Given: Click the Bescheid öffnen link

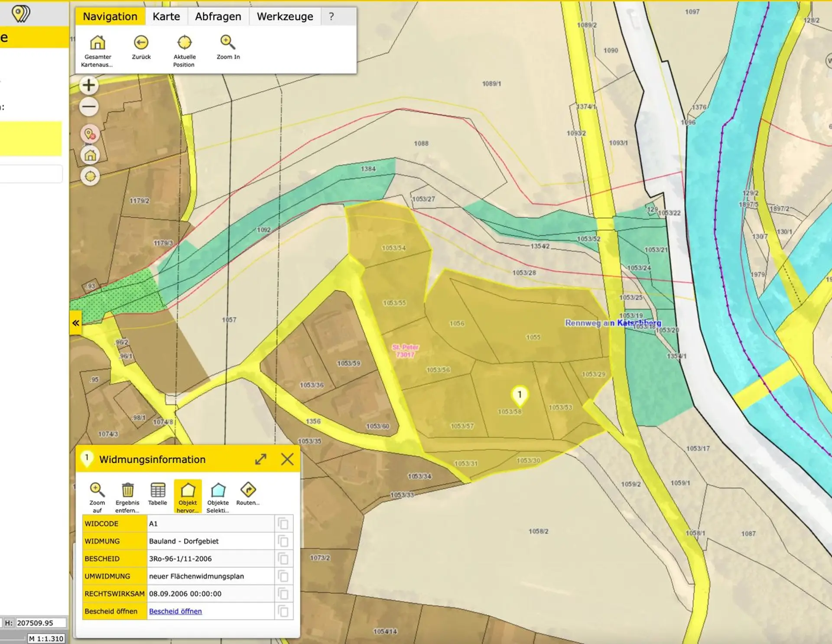Looking at the screenshot, I should (x=175, y=611).
